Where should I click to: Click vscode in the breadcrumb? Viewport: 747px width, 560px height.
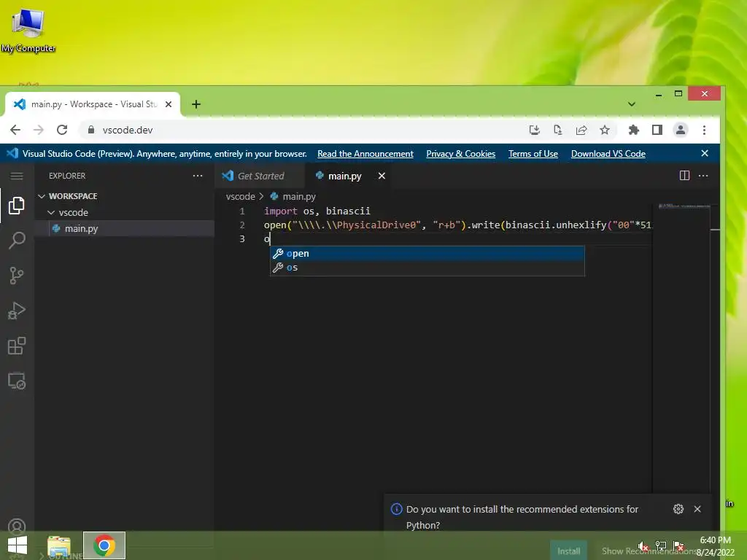tap(241, 196)
